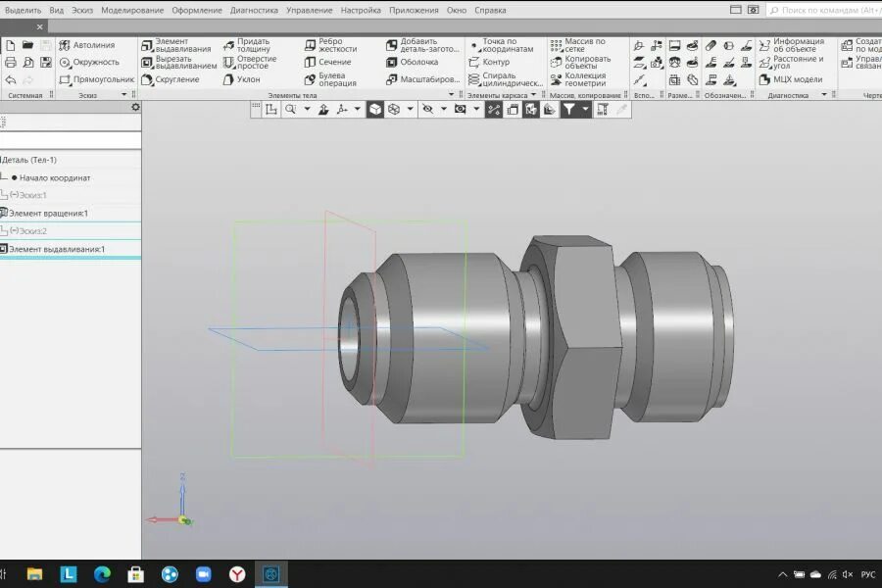Open Информация об объекте diagnostic
Viewport: 882px width, 588px height.
pos(792,45)
